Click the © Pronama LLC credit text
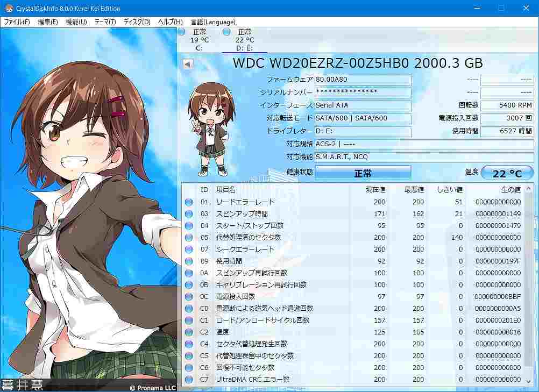Screen dimensions: 539x392 pos(153,388)
